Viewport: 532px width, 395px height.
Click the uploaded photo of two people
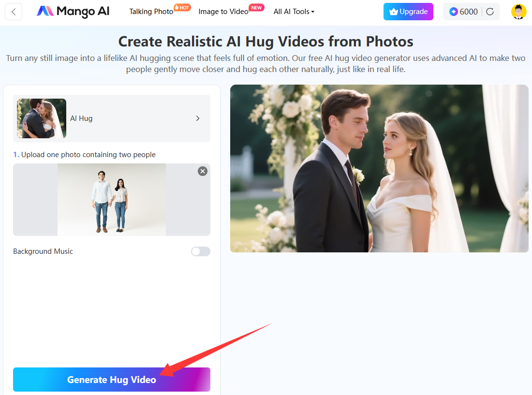(x=112, y=200)
